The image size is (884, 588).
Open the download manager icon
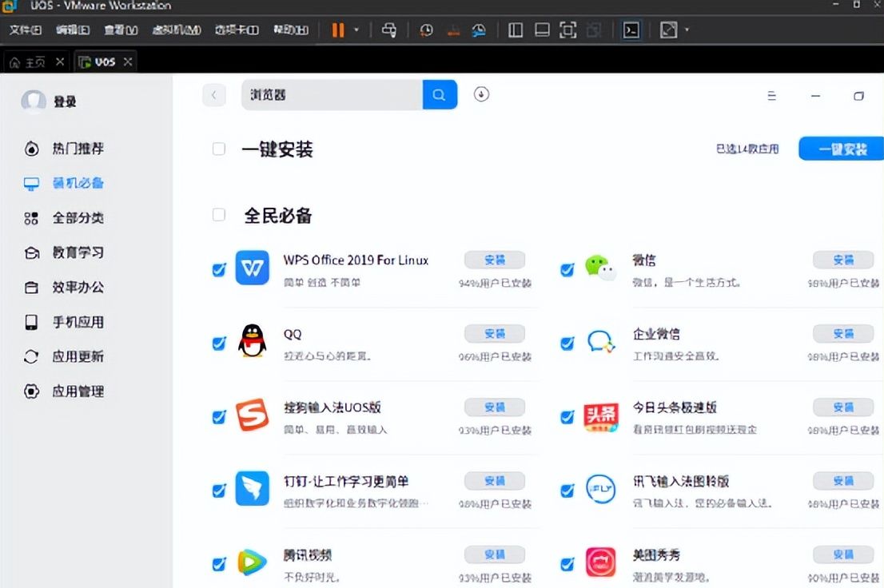(481, 94)
